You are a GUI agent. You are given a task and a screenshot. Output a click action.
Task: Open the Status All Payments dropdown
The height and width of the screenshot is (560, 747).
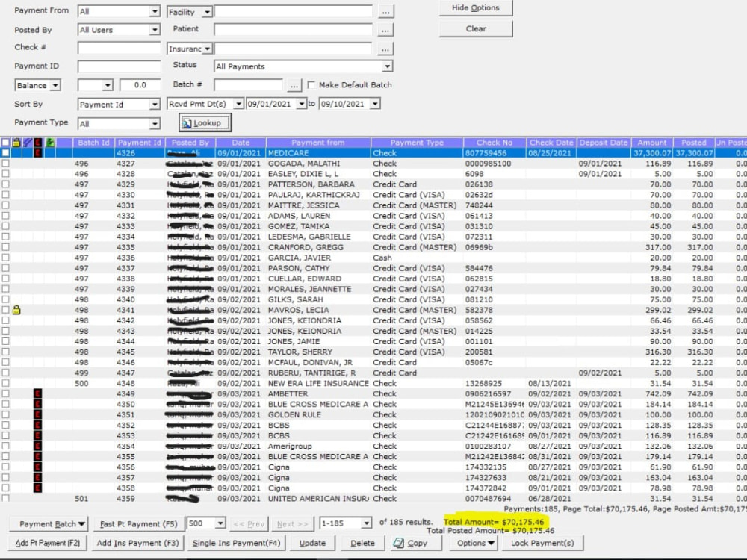point(387,66)
